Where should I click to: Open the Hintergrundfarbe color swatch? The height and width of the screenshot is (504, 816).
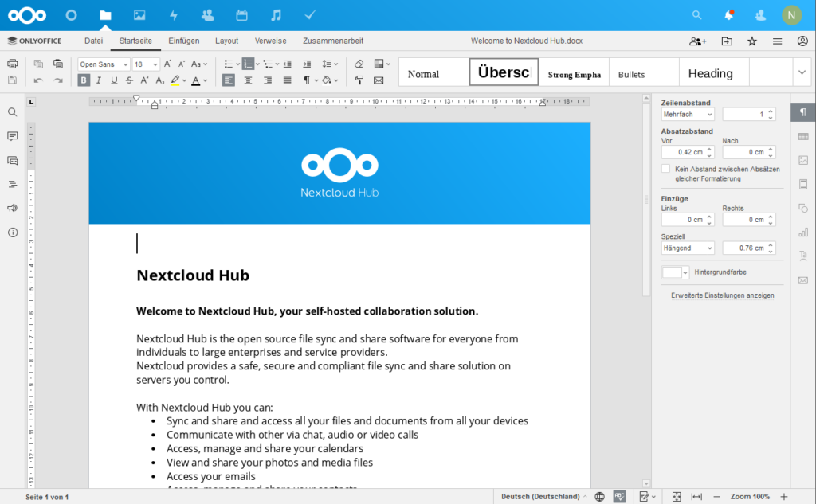pos(675,272)
